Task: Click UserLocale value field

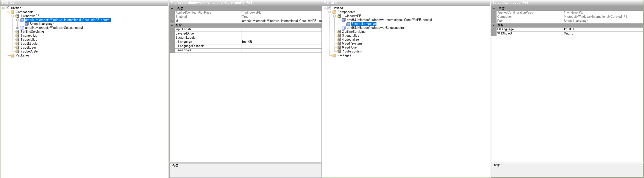Action: [281, 50]
